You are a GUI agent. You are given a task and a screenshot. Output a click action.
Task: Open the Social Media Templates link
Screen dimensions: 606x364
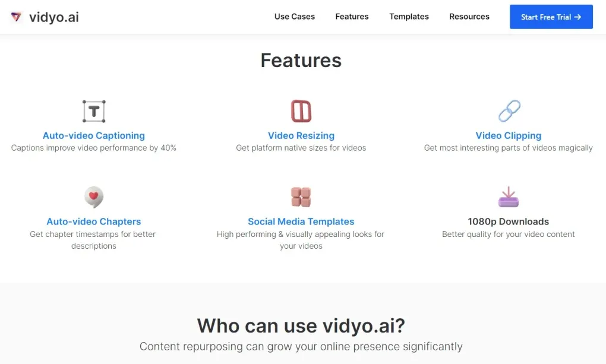point(301,221)
